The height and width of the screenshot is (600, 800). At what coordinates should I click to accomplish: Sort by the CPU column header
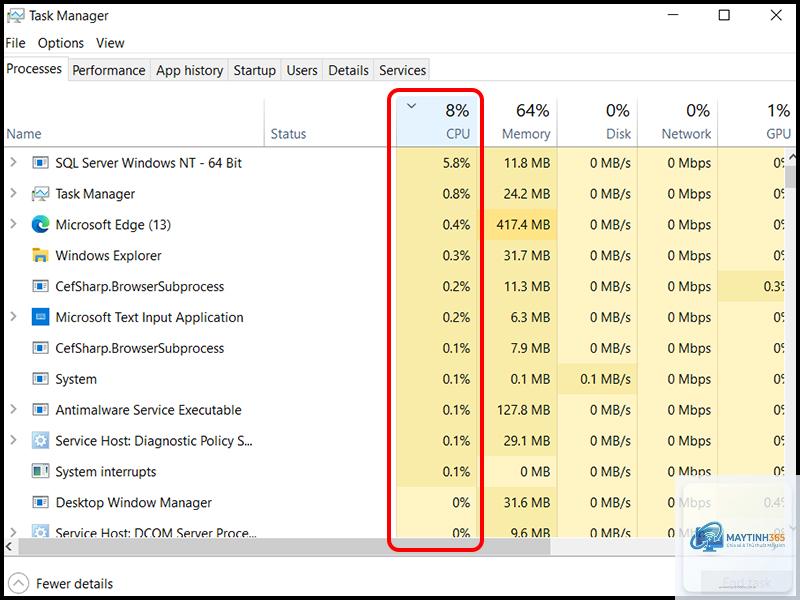tap(437, 121)
